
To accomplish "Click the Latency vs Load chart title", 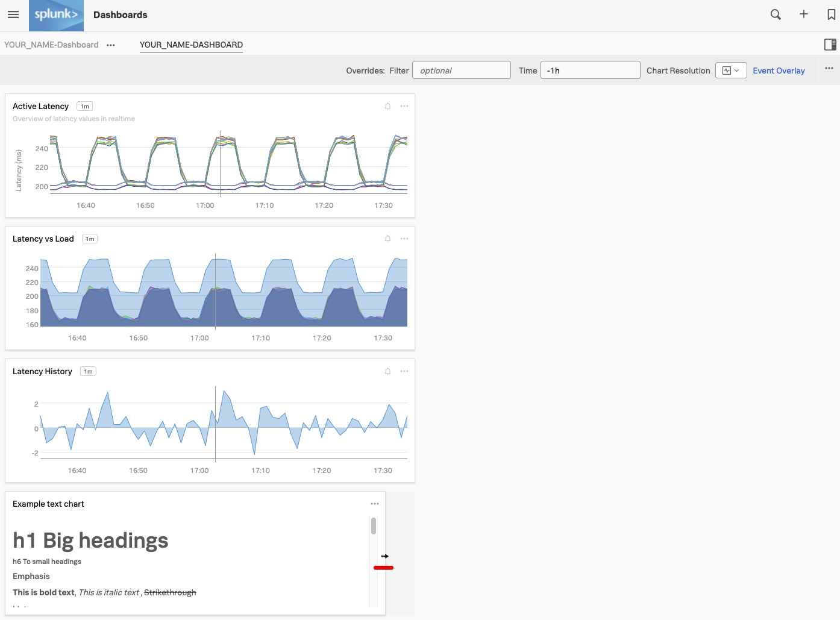I will (x=43, y=239).
